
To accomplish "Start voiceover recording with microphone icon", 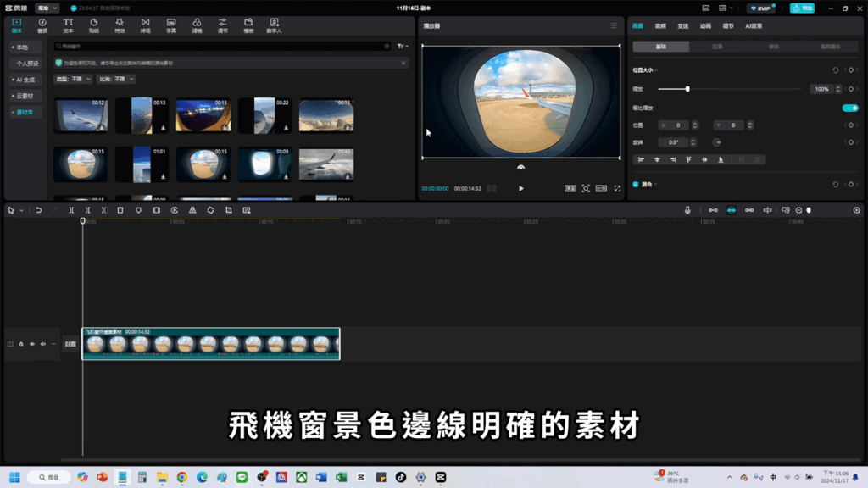I will pyautogui.click(x=687, y=210).
